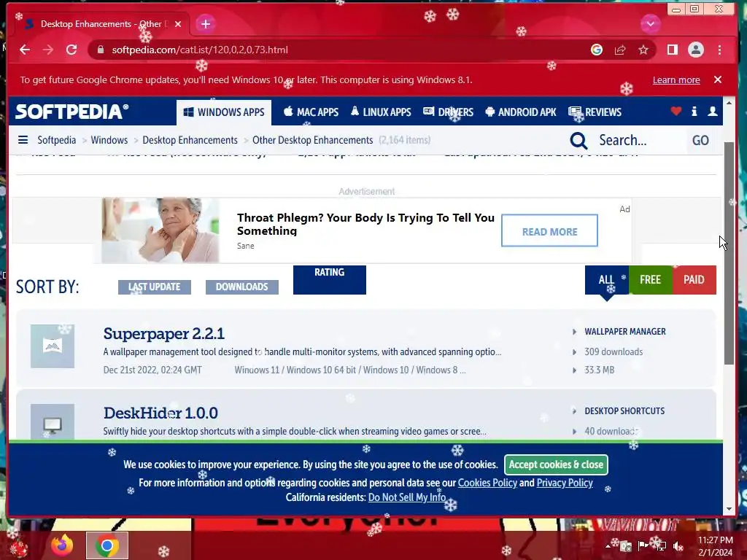Bookmark this page with the star icon
The image size is (747, 560).
pos(643,50)
